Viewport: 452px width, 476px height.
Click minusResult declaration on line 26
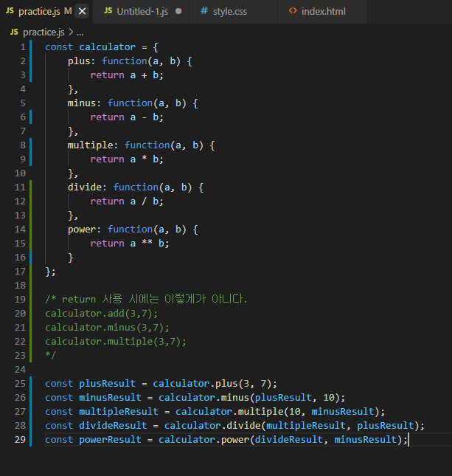(110, 398)
